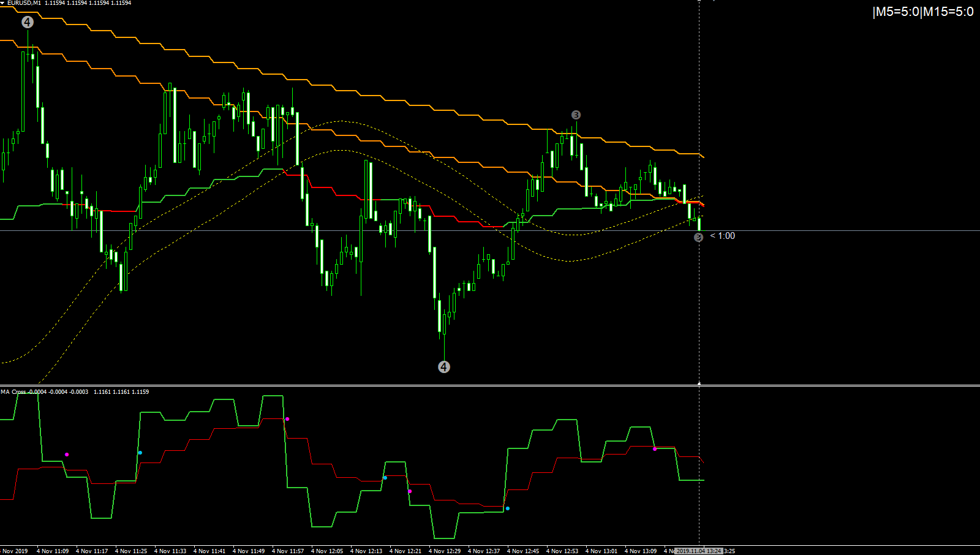980x555 pixels.
Task: Click the 4 Nov 11:33 time axis label
Action: (x=170, y=551)
